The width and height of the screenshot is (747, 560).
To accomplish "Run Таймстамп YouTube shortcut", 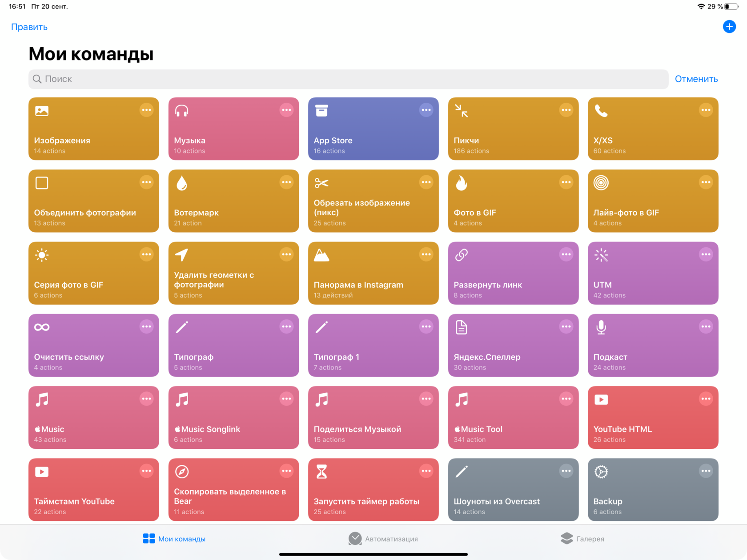I will click(94, 490).
